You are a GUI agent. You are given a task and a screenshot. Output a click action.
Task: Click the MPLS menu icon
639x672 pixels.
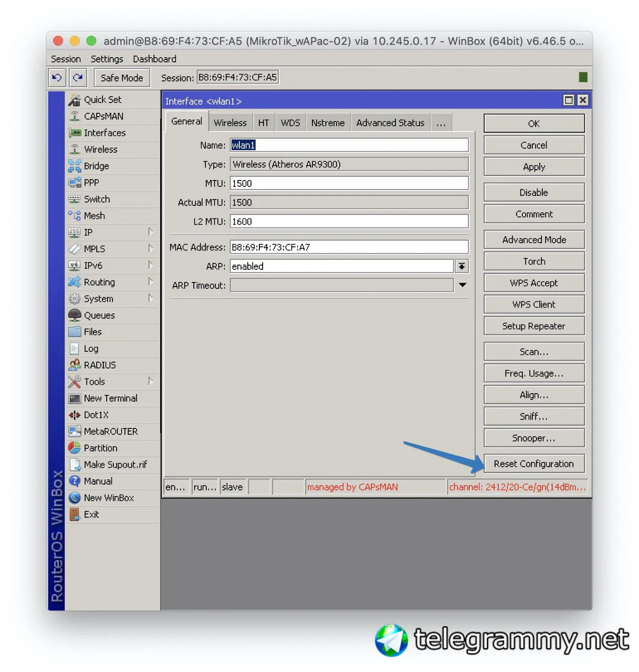(x=75, y=249)
